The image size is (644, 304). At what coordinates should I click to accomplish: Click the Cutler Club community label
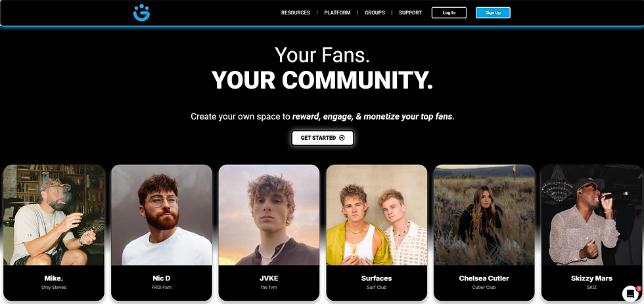coord(484,287)
